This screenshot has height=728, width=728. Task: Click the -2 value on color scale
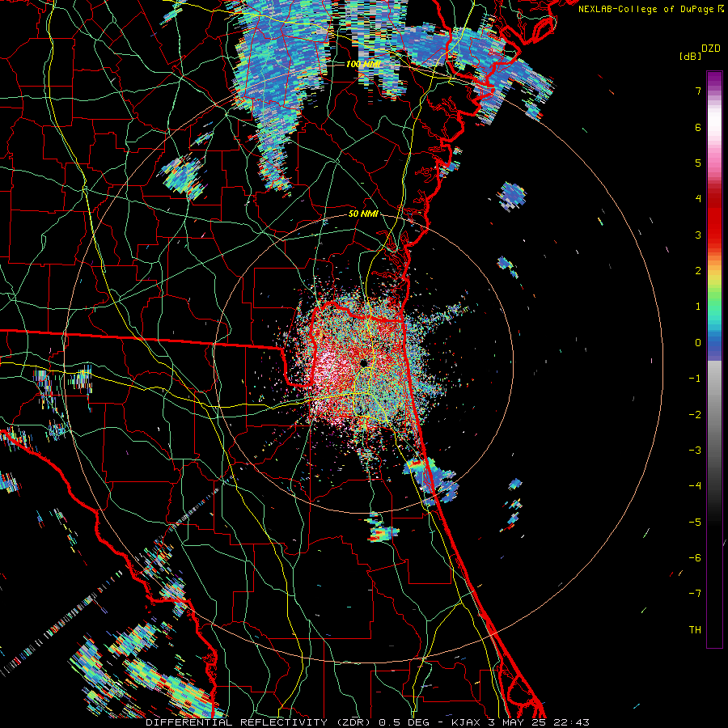(x=695, y=414)
